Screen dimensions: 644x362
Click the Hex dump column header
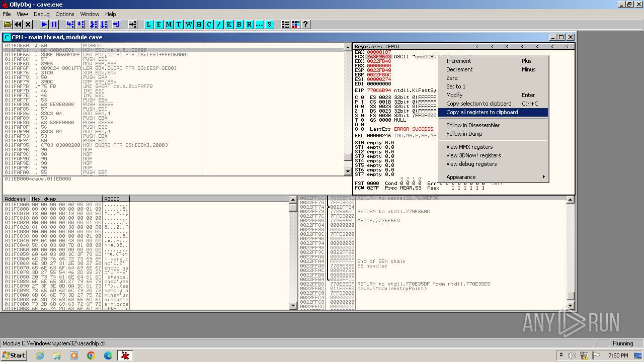point(65,199)
